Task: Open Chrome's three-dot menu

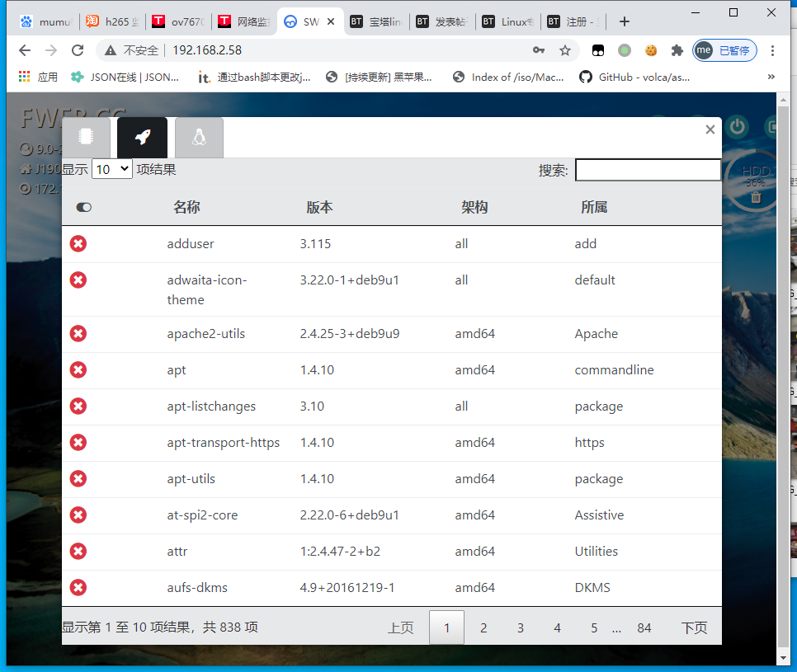Action: pyautogui.click(x=773, y=50)
